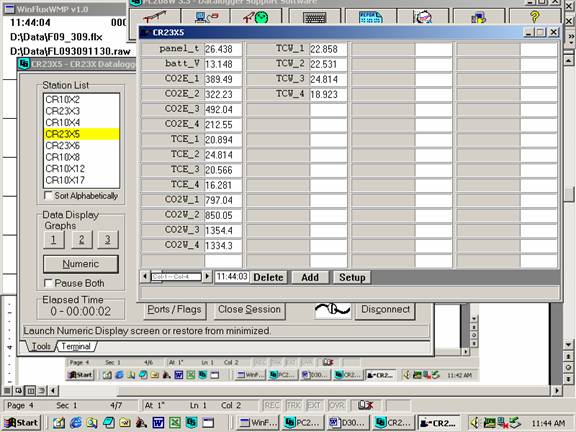Launch Internet Explorer from quick launch
Image resolution: width=576 pixels, height=432 pixels.
coord(76,423)
